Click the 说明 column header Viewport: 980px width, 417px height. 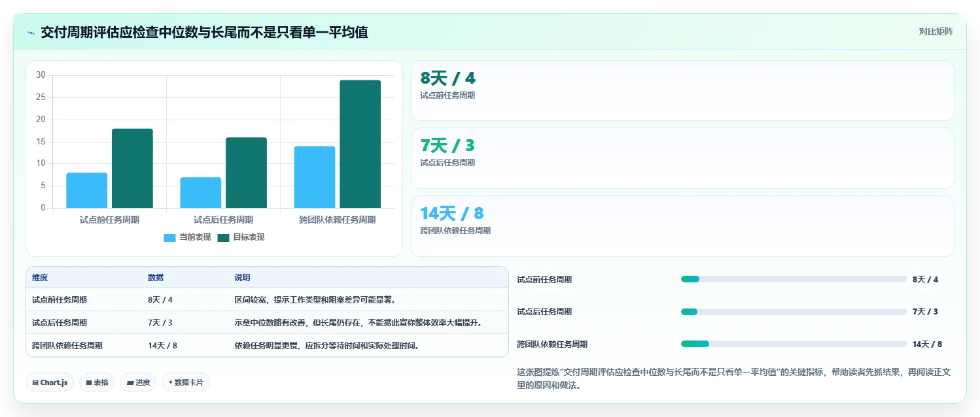pos(242,278)
